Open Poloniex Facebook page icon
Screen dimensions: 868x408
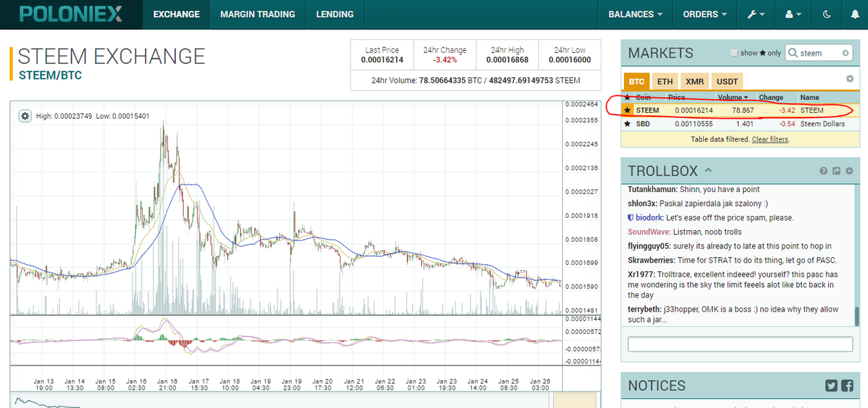[847, 386]
